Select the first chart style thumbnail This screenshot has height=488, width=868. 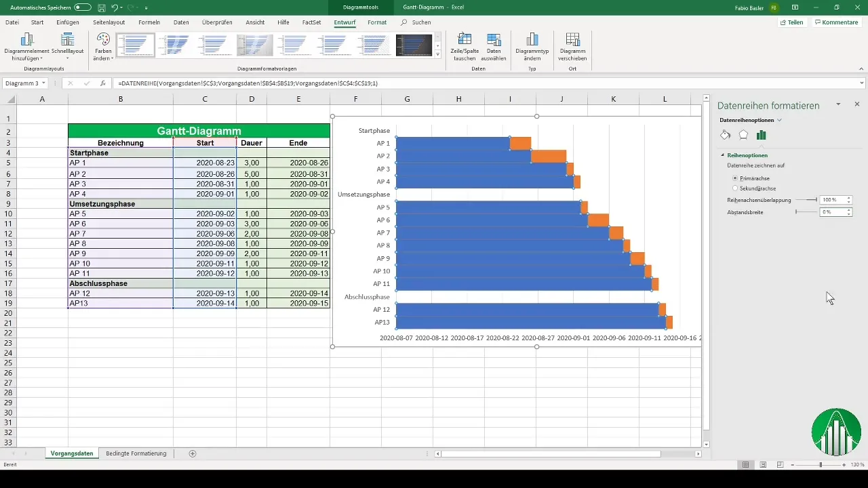136,45
